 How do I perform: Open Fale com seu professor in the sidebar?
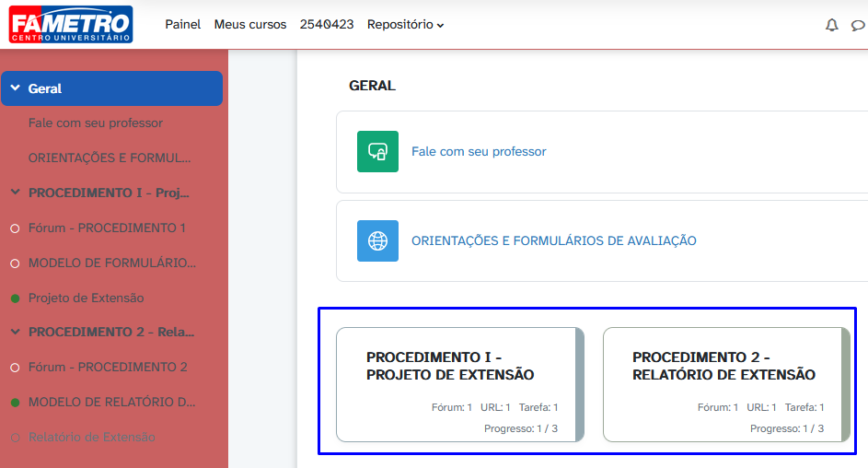[x=95, y=123]
